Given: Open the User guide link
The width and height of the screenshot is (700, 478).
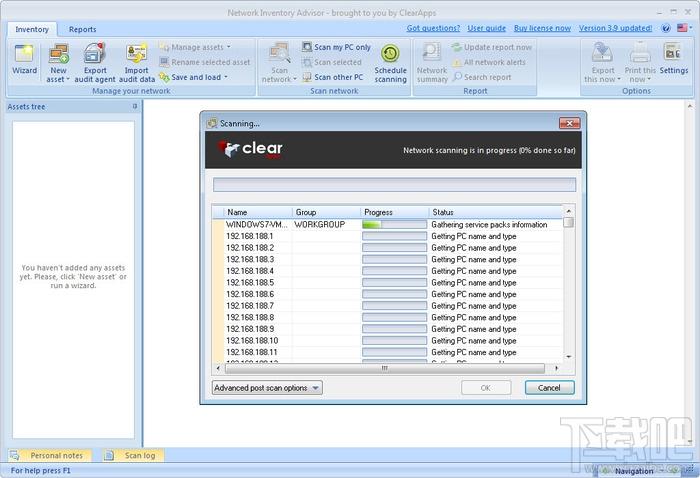Looking at the screenshot, I should pos(487,28).
